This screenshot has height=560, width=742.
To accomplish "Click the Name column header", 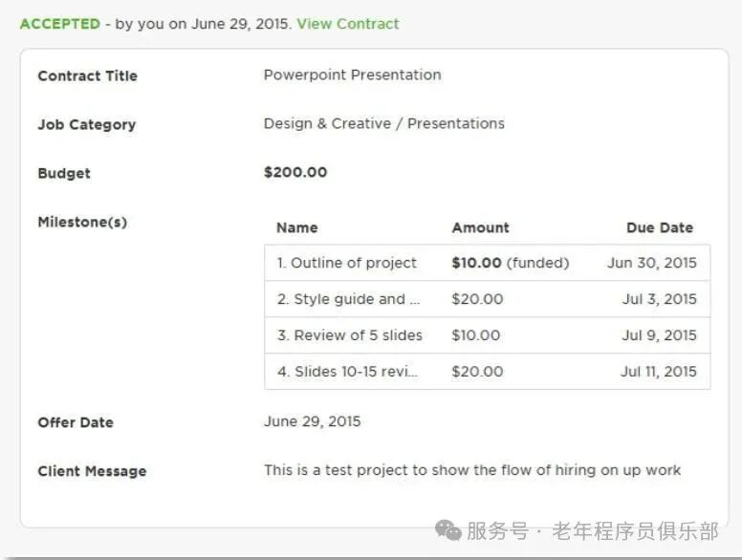I will tap(296, 227).
